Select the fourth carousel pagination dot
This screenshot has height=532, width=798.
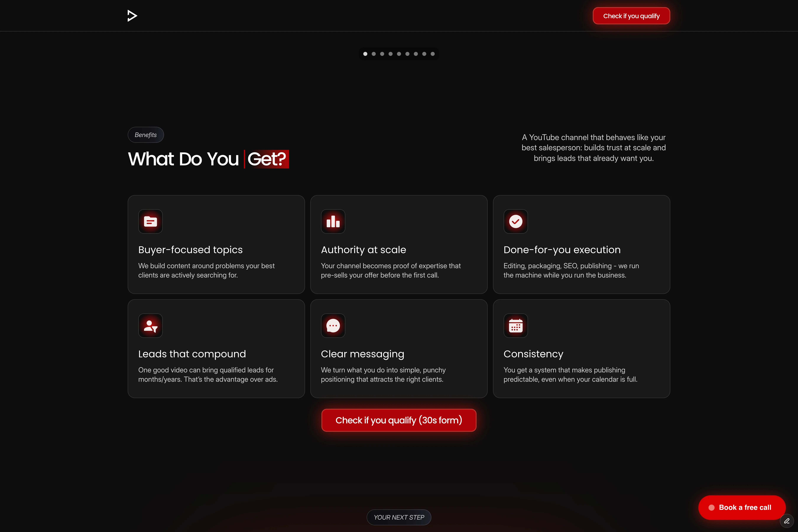[x=391, y=54]
